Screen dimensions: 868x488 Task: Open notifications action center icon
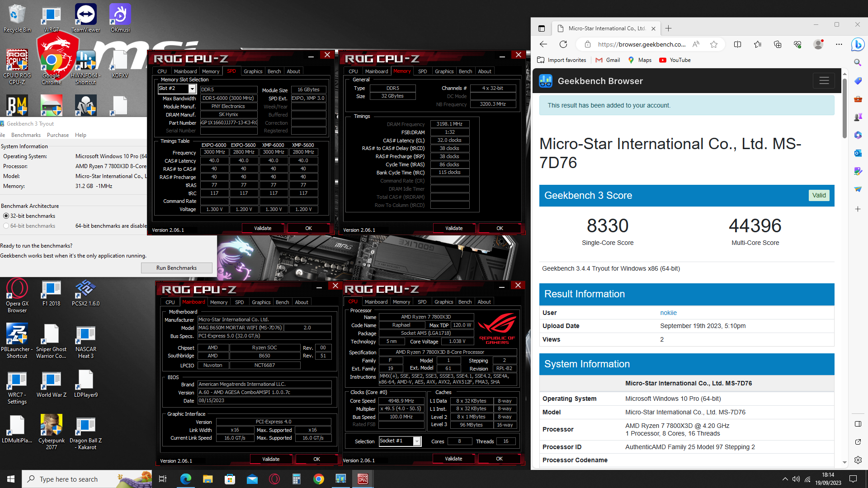[853, 479]
